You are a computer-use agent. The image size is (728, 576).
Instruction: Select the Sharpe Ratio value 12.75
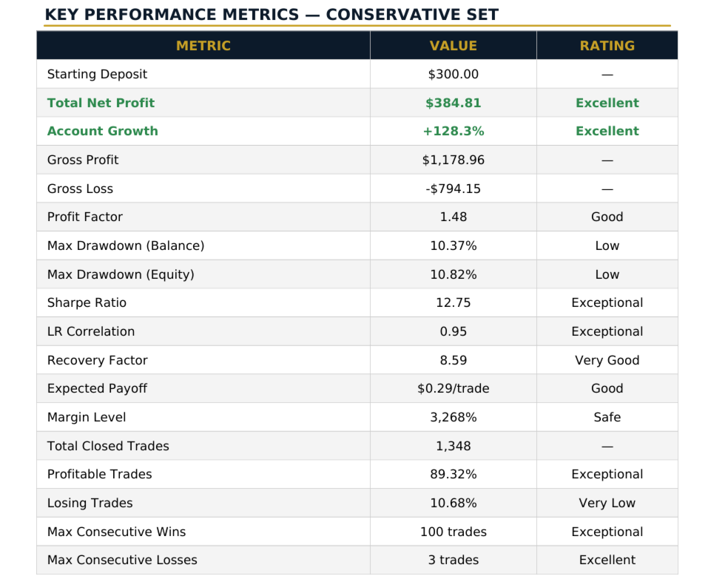click(x=453, y=302)
